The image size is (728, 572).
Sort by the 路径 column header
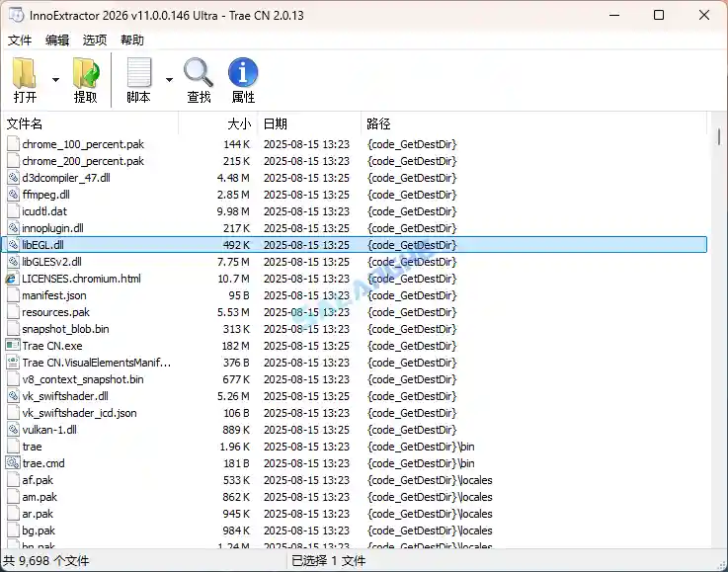[x=534, y=123]
